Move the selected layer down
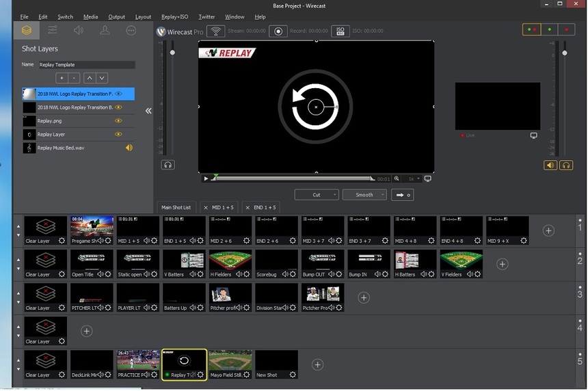This screenshot has height=391, width=588. click(x=102, y=78)
